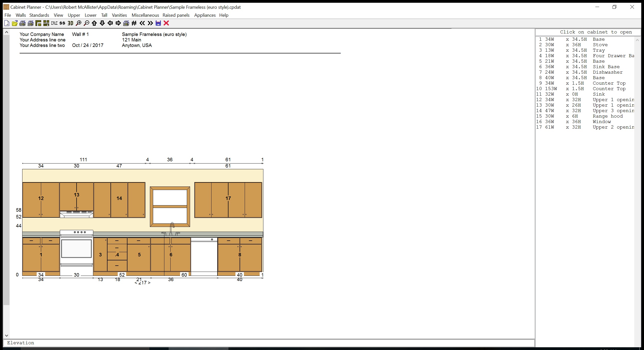Select the Vanities menu item

[x=118, y=15]
